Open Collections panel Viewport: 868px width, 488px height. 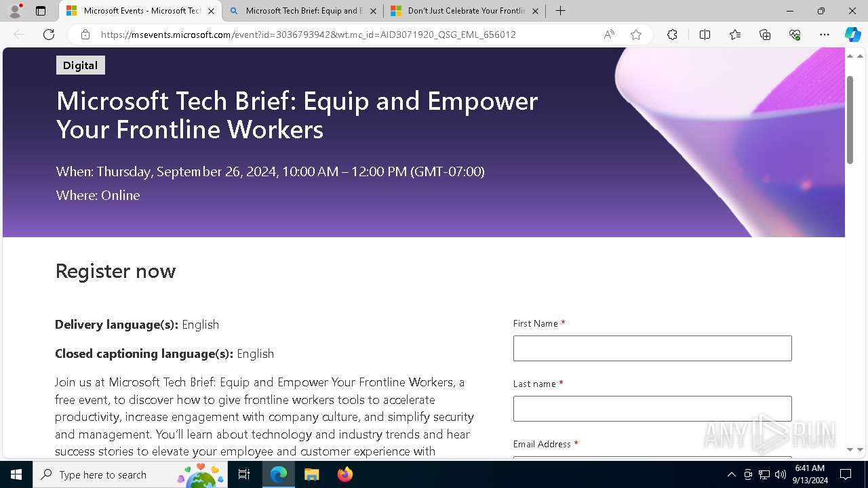(x=765, y=35)
